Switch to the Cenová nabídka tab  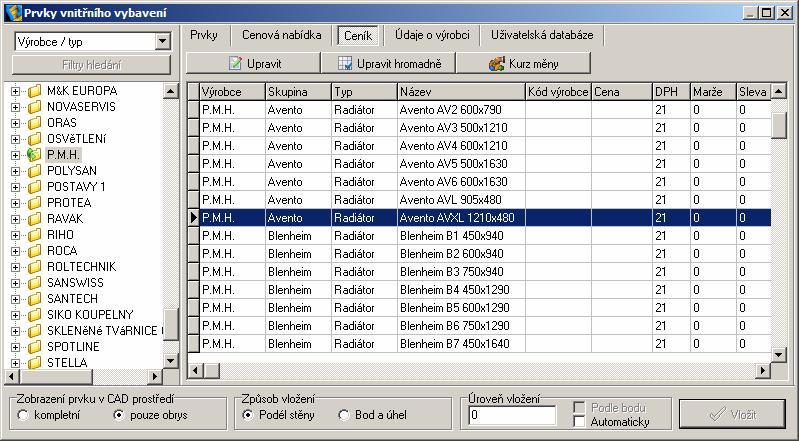pos(282,35)
